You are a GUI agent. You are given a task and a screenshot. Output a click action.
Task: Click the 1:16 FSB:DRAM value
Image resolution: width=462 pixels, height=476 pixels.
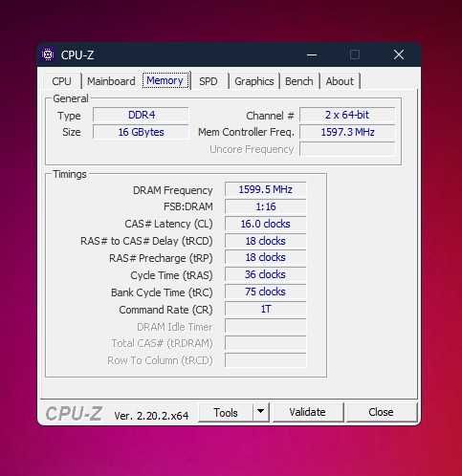(x=266, y=206)
